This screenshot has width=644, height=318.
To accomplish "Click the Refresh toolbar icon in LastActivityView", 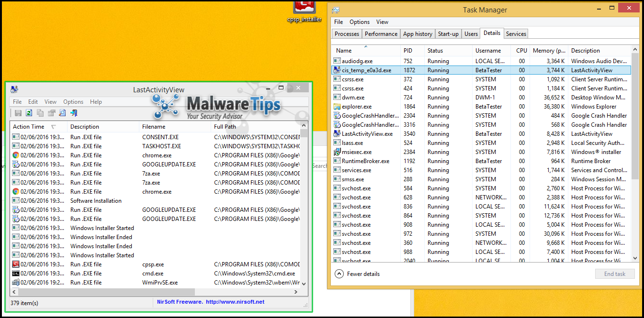I will tap(29, 113).
